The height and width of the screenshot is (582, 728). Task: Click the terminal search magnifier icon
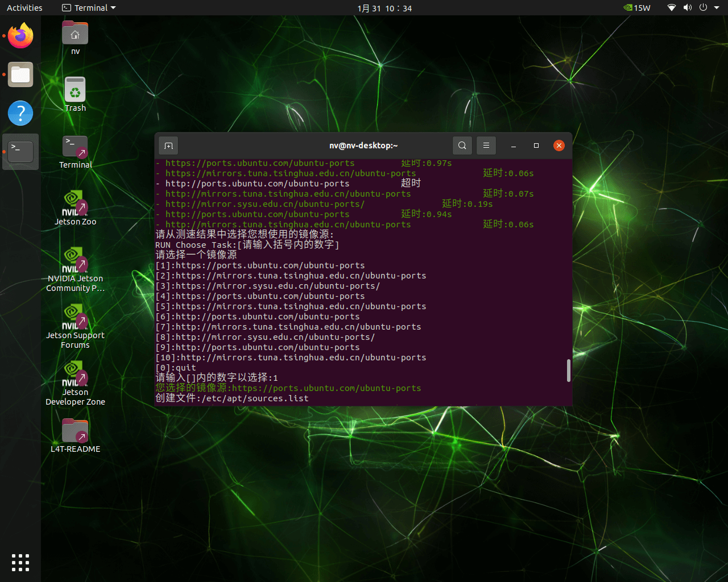coord(462,145)
